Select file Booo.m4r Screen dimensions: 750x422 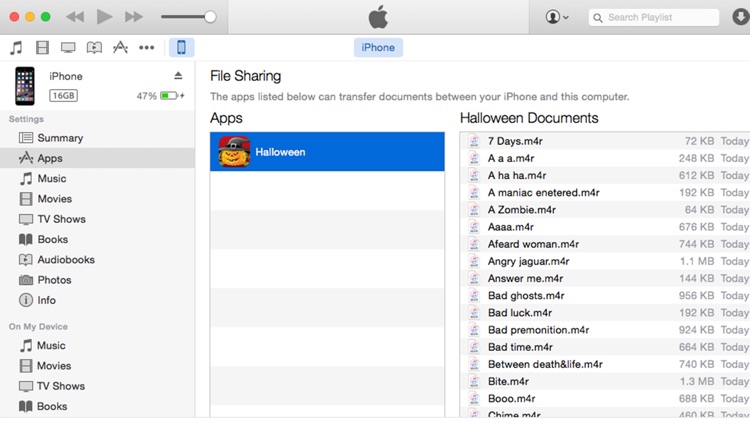605,399
